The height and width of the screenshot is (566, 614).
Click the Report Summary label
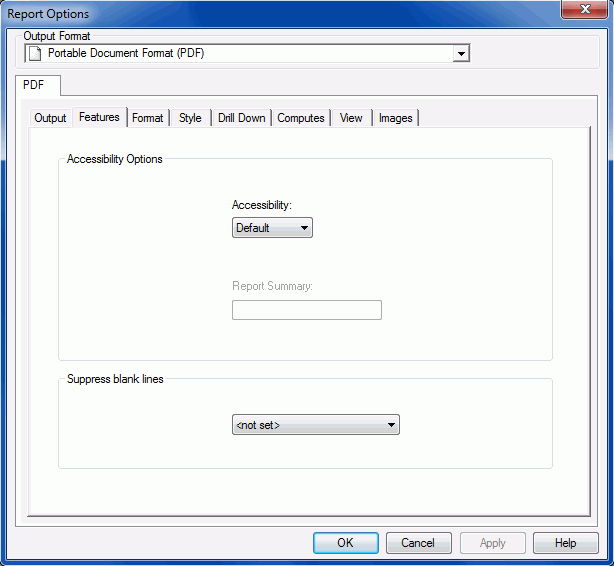(x=272, y=286)
